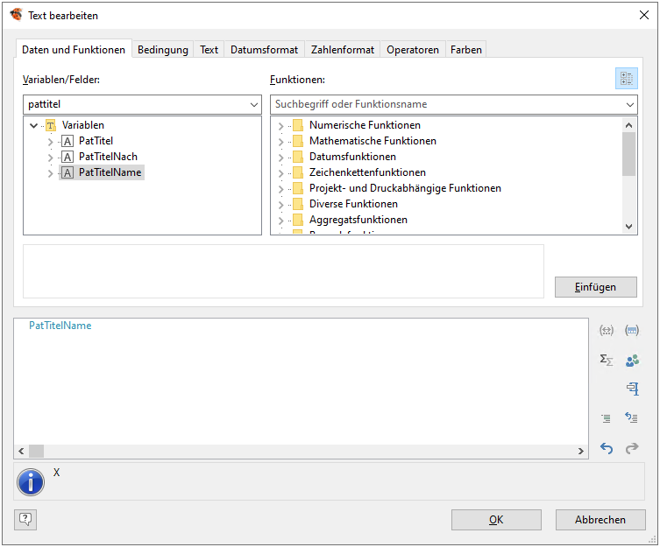Click the PatTitel field type icon
This screenshot has width=660, height=547.
(x=67, y=141)
